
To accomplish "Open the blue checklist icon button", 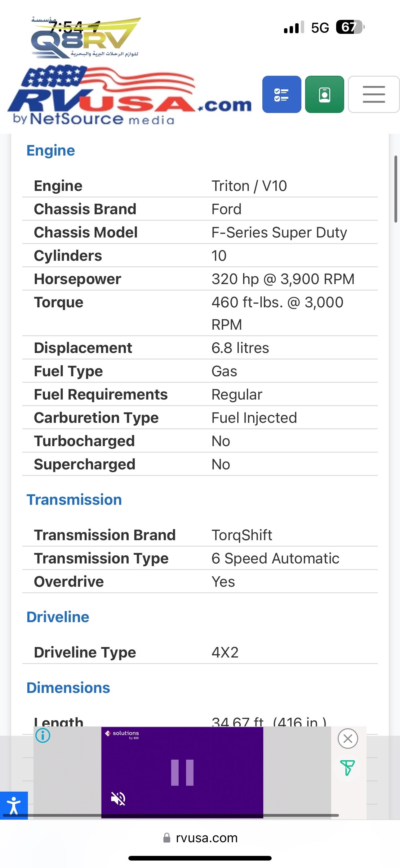I will click(282, 94).
